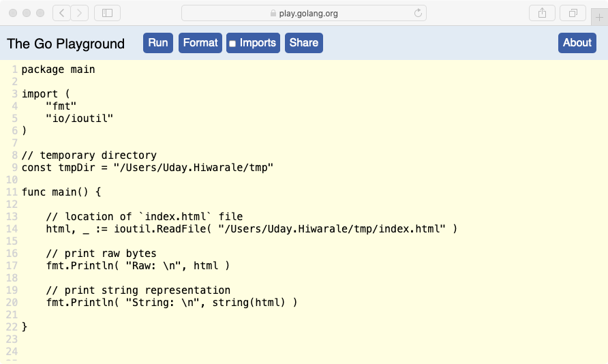Reload the play.golang.org page
This screenshot has height=364, width=608.
click(x=418, y=13)
